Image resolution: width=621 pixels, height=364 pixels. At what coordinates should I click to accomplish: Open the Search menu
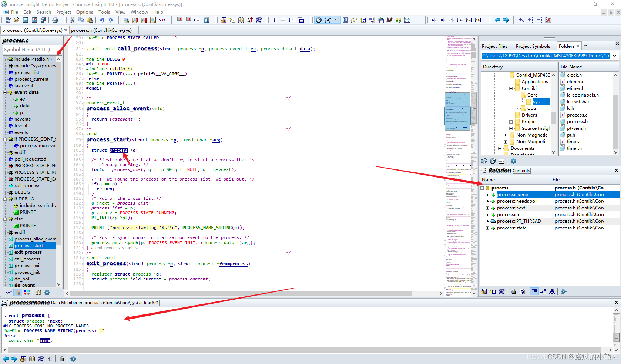tap(44, 12)
